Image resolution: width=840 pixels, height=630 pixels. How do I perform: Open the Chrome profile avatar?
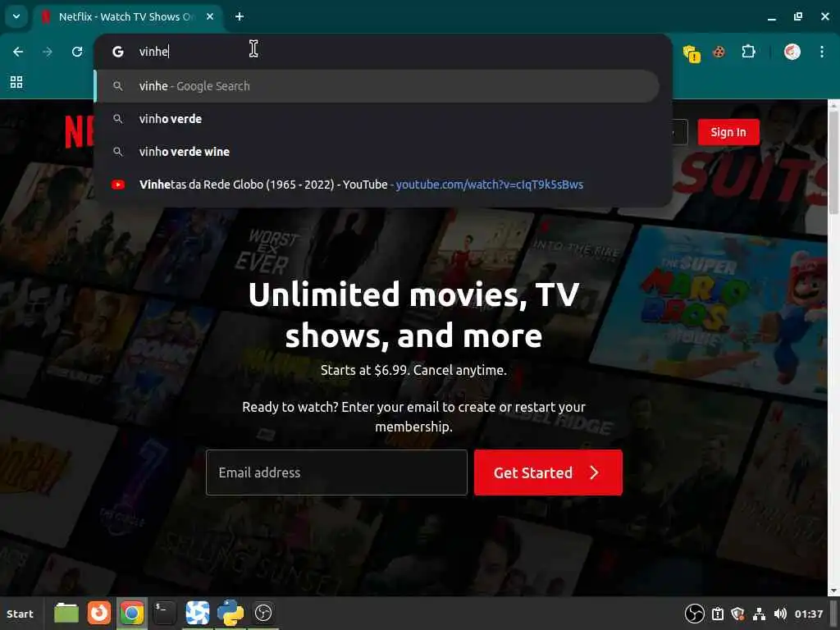point(792,52)
